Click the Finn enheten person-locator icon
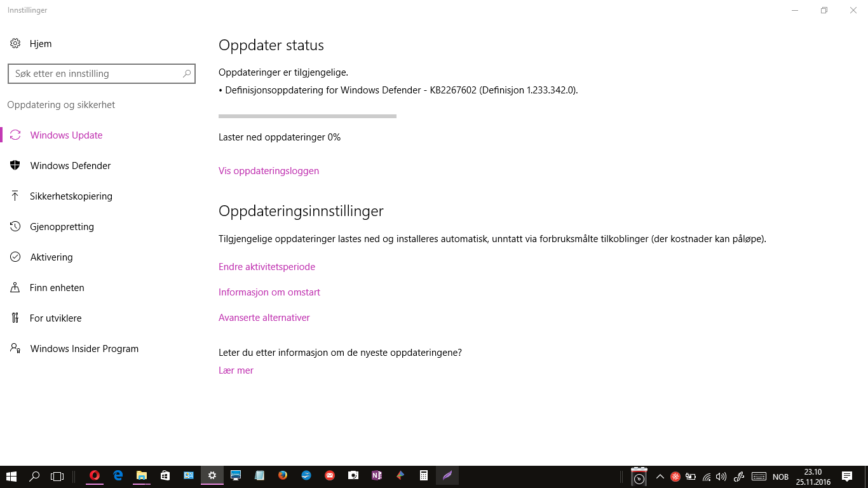 tap(15, 288)
